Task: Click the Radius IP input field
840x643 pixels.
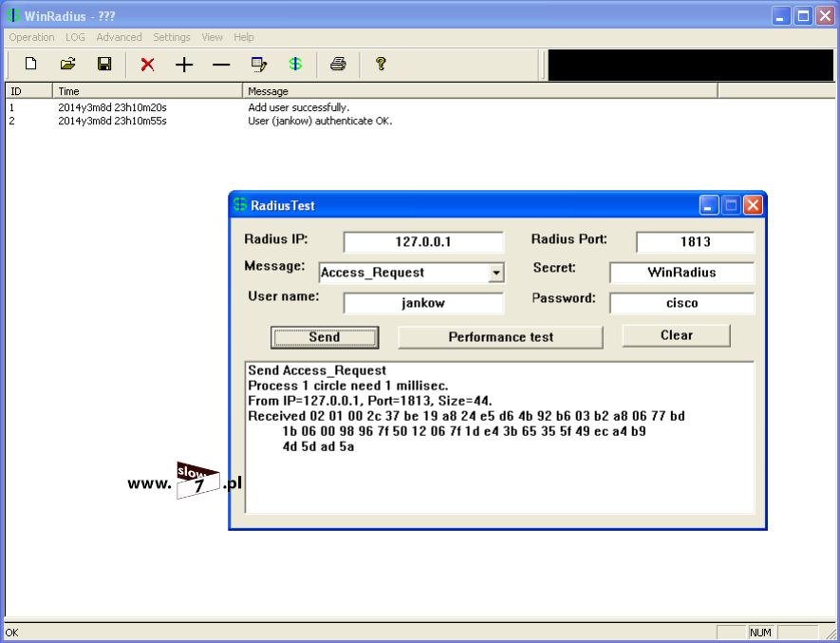Action: pyautogui.click(x=423, y=242)
